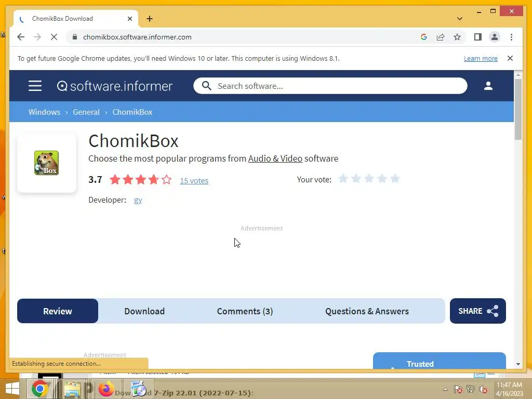
Task: Click the Google icon in address bar
Action: [x=424, y=37]
